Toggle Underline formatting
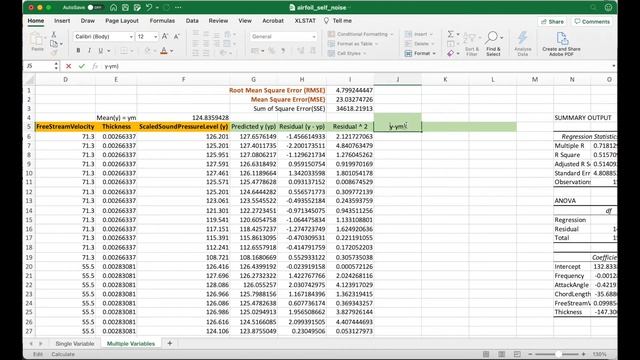 point(100,51)
